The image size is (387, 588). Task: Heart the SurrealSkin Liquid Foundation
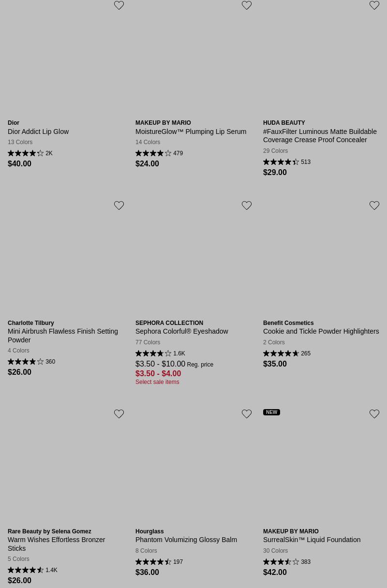(x=374, y=414)
